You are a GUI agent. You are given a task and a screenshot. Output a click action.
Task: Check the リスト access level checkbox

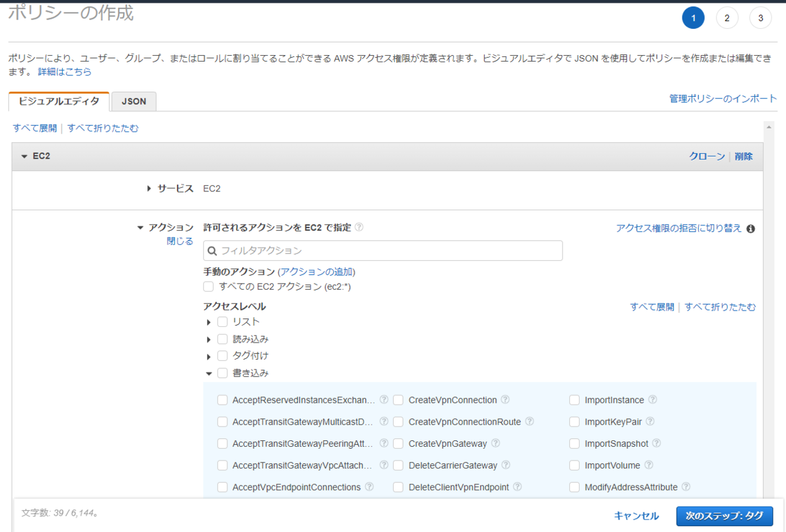pos(223,322)
